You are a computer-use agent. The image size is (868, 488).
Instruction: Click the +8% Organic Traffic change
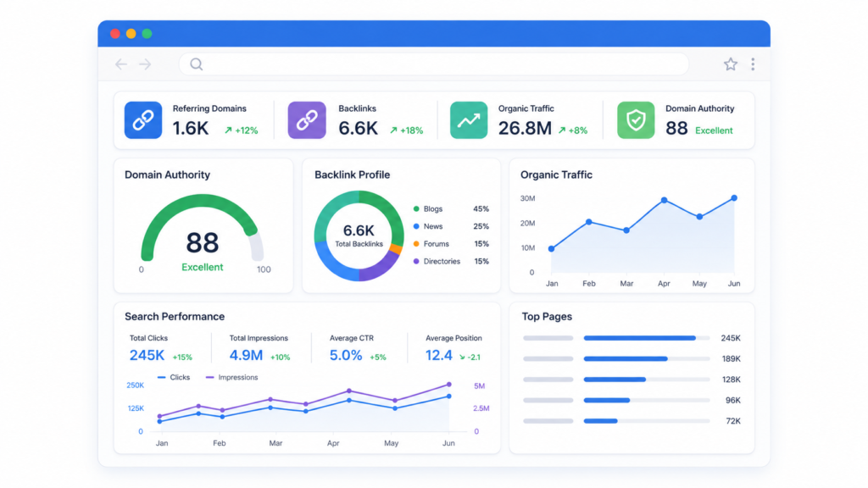pos(573,130)
